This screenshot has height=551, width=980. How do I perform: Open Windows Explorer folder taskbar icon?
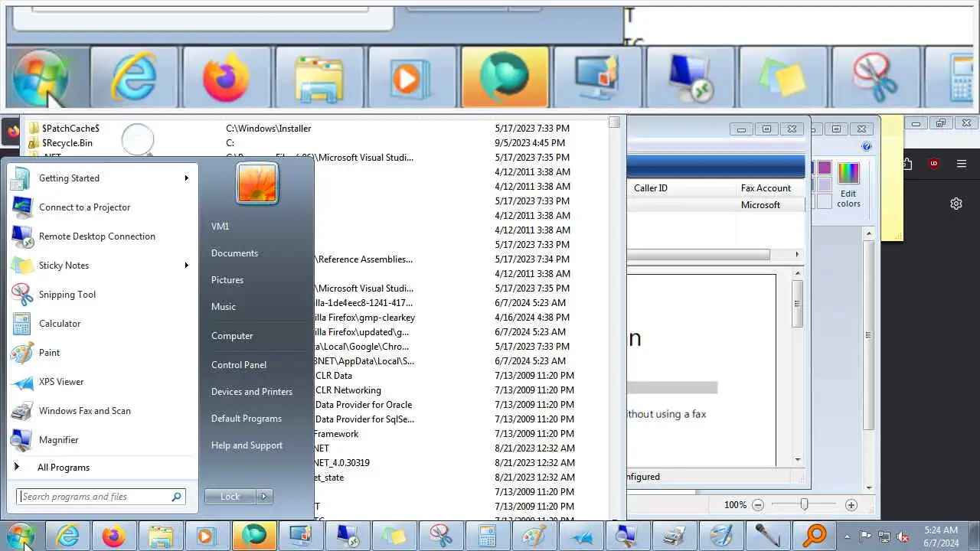tap(161, 536)
